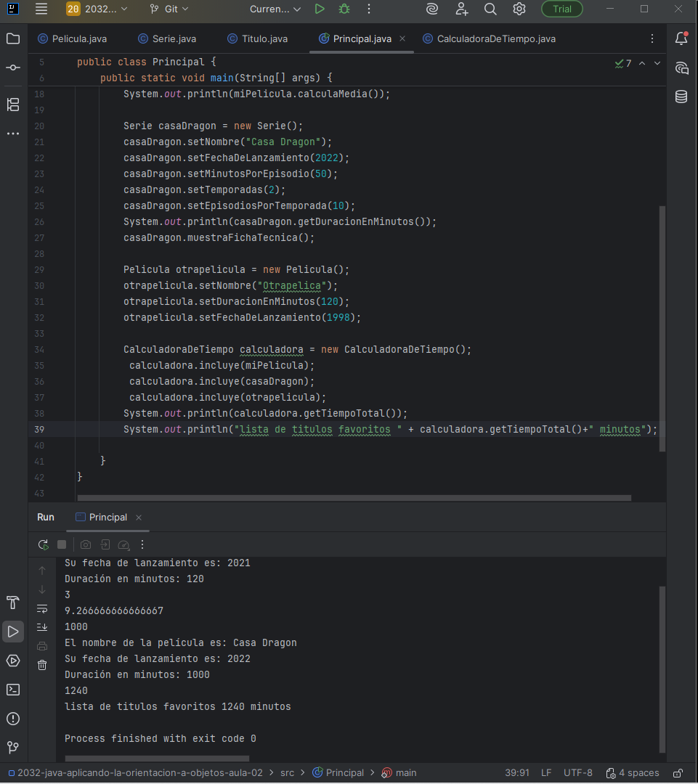Toggle scroll to end of console
Image resolution: width=698 pixels, height=784 pixels.
(x=42, y=627)
